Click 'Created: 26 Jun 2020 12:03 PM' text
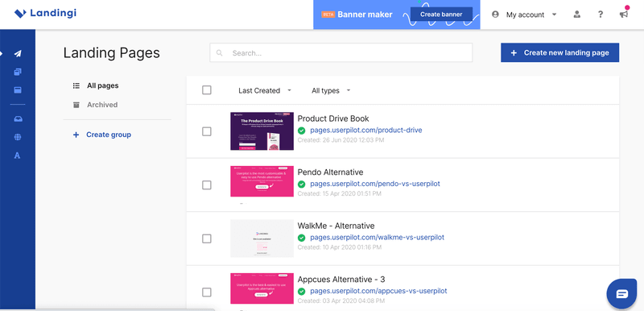The height and width of the screenshot is (311, 644). (341, 140)
